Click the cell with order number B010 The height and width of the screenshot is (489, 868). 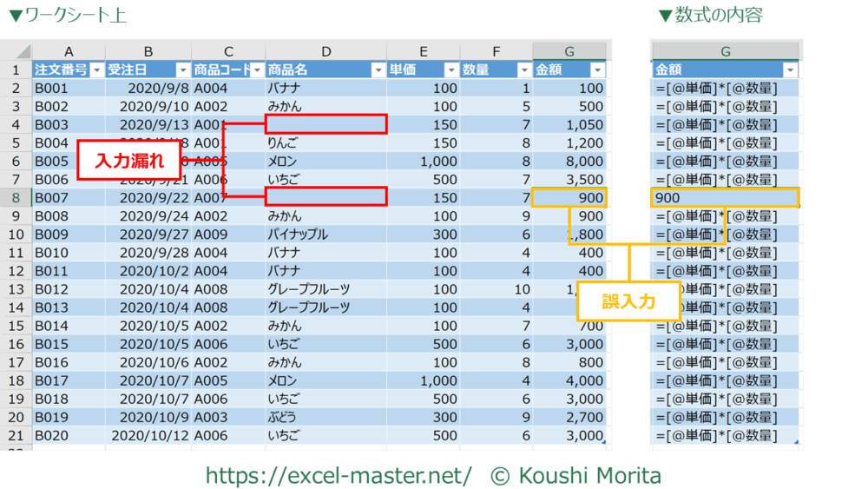click(x=69, y=253)
